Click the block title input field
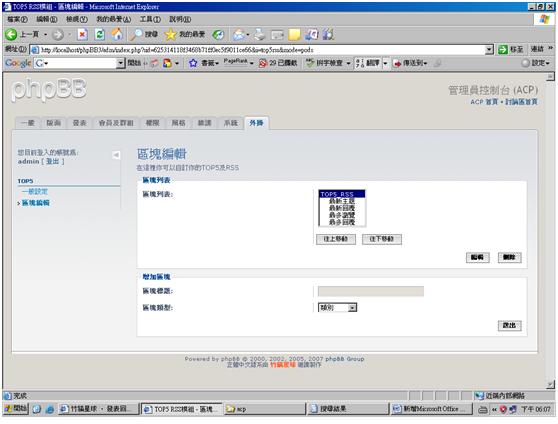558x424 pixels. (x=370, y=291)
